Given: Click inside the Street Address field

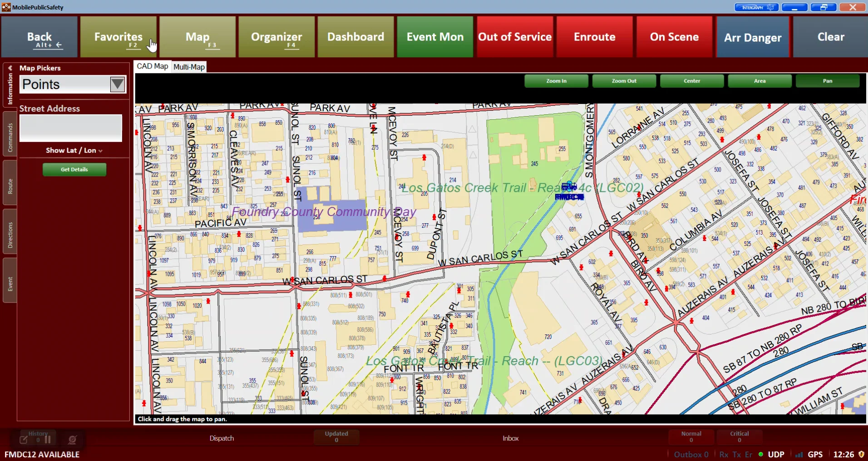Looking at the screenshot, I should (70, 128).
